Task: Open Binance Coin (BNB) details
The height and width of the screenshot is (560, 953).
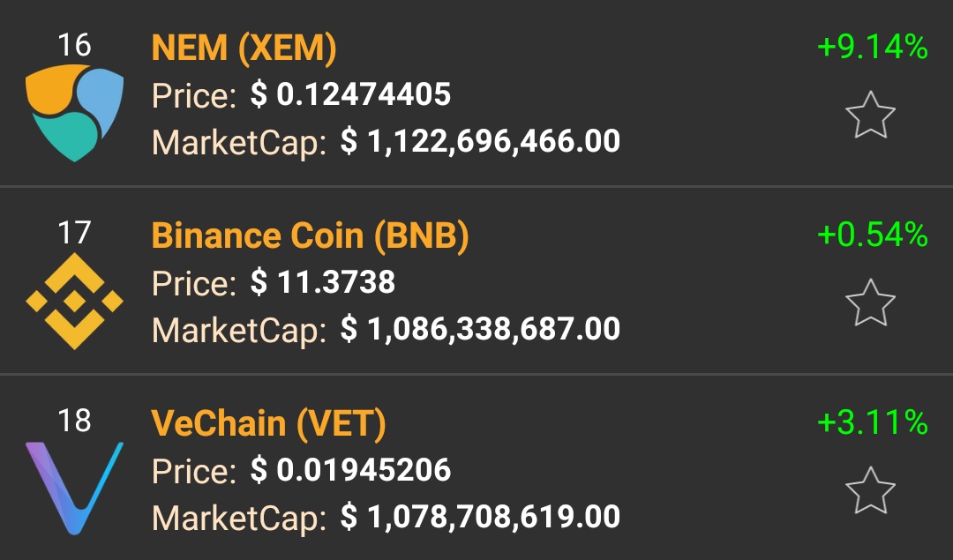Action: (310, 235)
